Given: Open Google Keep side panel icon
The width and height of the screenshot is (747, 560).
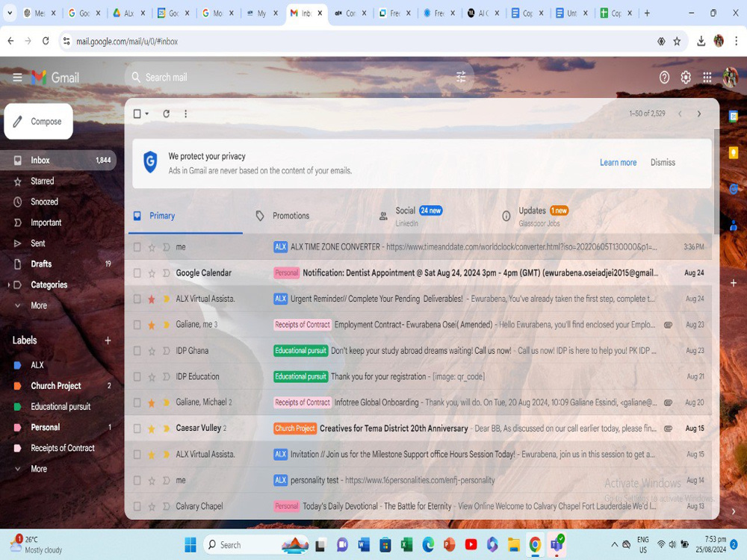Looking at the screenshot, I should [734, 152].
